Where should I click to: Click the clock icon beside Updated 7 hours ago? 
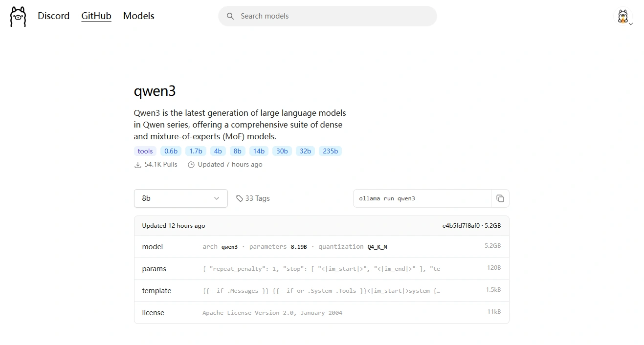(191, 165)
